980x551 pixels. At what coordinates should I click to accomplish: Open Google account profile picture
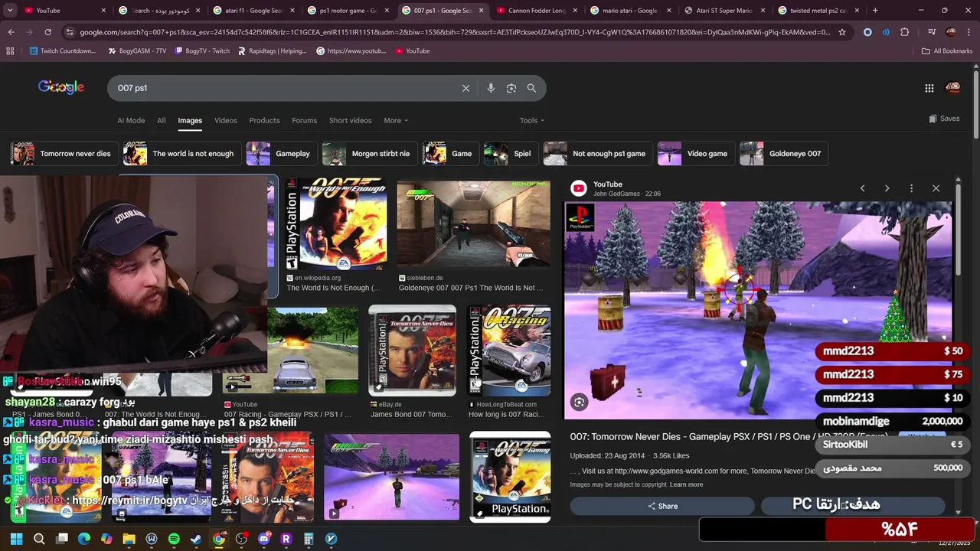[953, 88]
